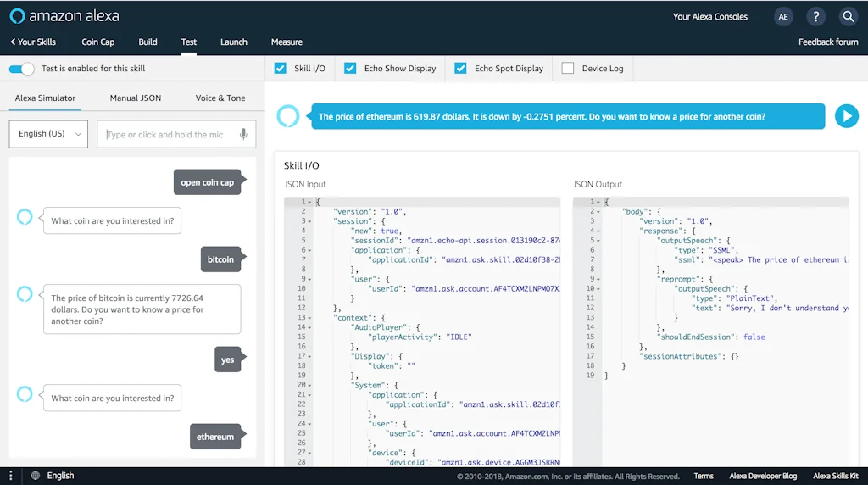Uncheck the Skill I/O checkbox
This screenshot has width=868, height=485.
pos(281,69)
